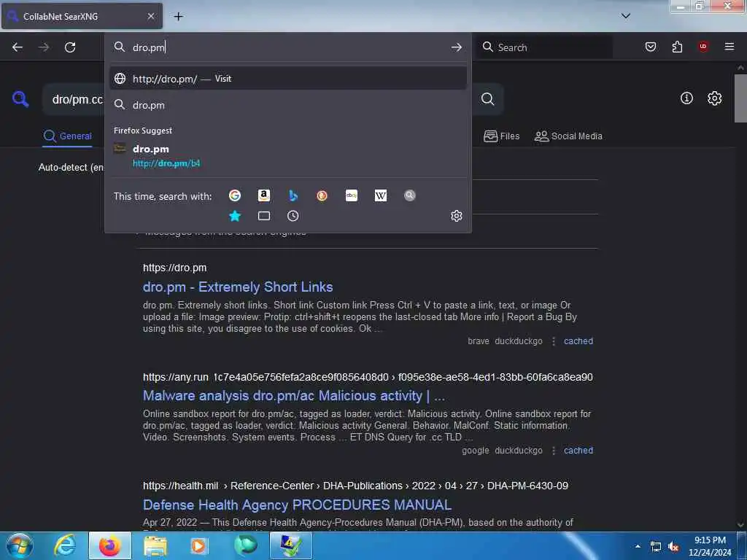Search this time with Bing
The height and width of the screenshot is (560, 747).
(x=293, y=195)
